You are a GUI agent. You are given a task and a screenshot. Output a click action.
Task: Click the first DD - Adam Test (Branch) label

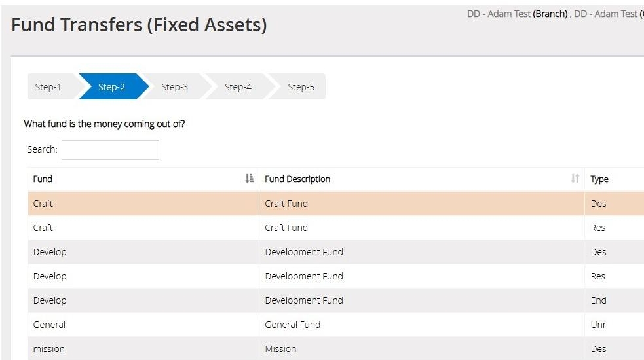coord(517,14)
